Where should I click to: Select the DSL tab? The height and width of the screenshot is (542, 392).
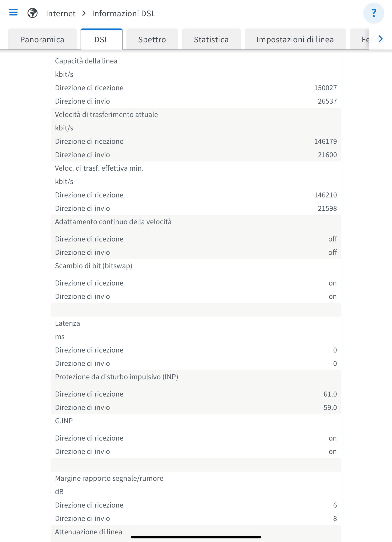(102, 39)
